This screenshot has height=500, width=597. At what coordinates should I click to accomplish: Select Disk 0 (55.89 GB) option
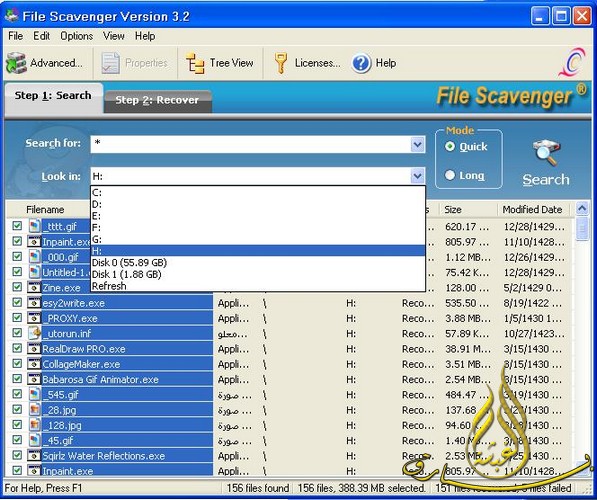258,262
